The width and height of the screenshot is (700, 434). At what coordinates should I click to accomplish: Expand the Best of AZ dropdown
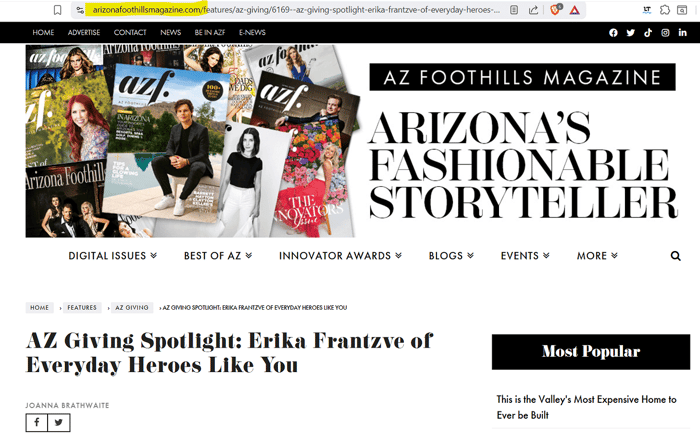[218, 256]
